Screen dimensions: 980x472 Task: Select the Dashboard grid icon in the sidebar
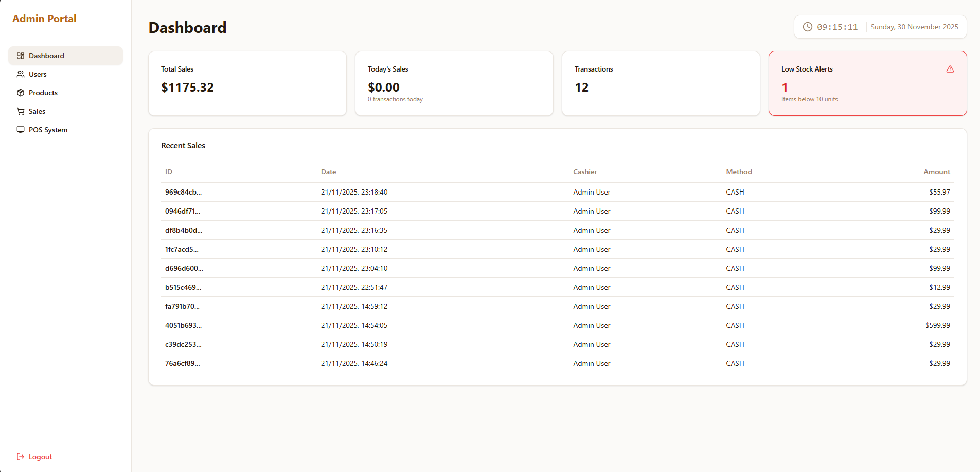tap(21, 55)
